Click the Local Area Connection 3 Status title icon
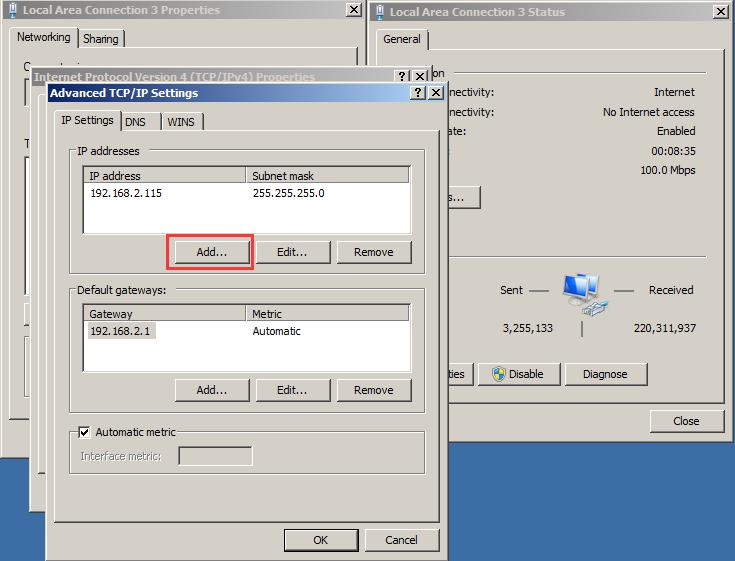This screenshot has width=735, height=561. [x=379, y=12]
